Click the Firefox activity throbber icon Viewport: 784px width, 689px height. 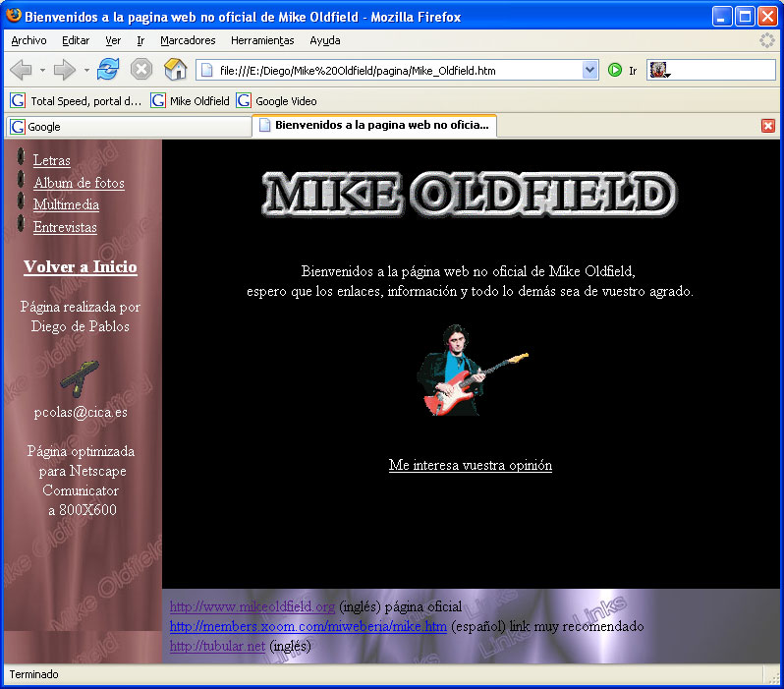pos(766,40)
